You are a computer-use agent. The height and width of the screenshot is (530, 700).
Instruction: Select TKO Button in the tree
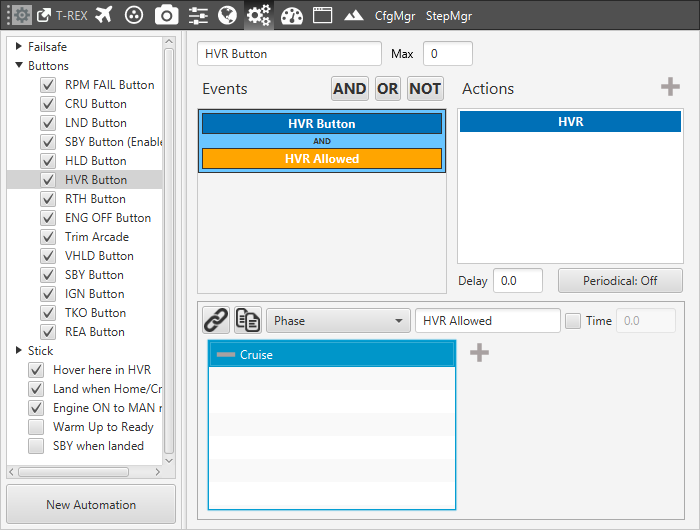tap(96, 313)
